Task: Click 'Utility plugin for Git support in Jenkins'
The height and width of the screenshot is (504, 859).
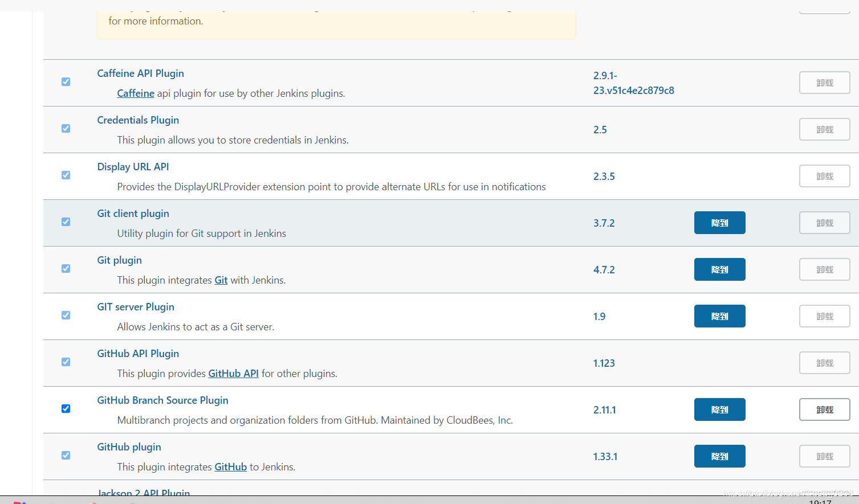Action: [x=202, y=233]
